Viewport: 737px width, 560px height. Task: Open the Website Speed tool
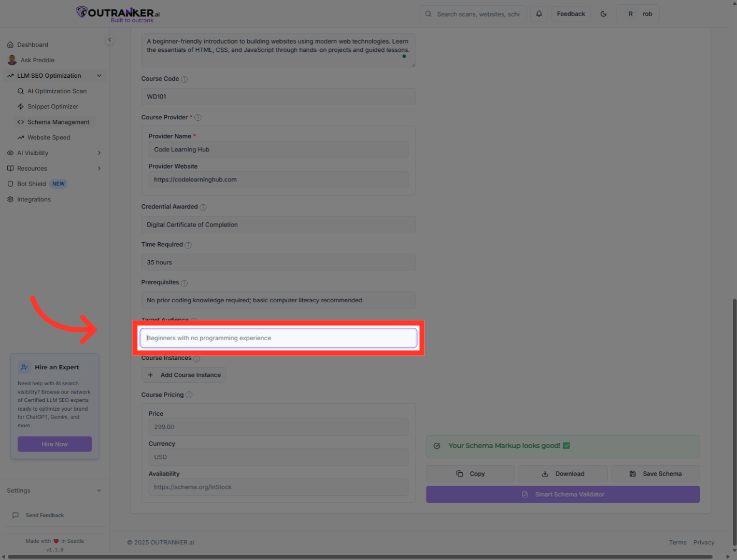click(49, 137)
